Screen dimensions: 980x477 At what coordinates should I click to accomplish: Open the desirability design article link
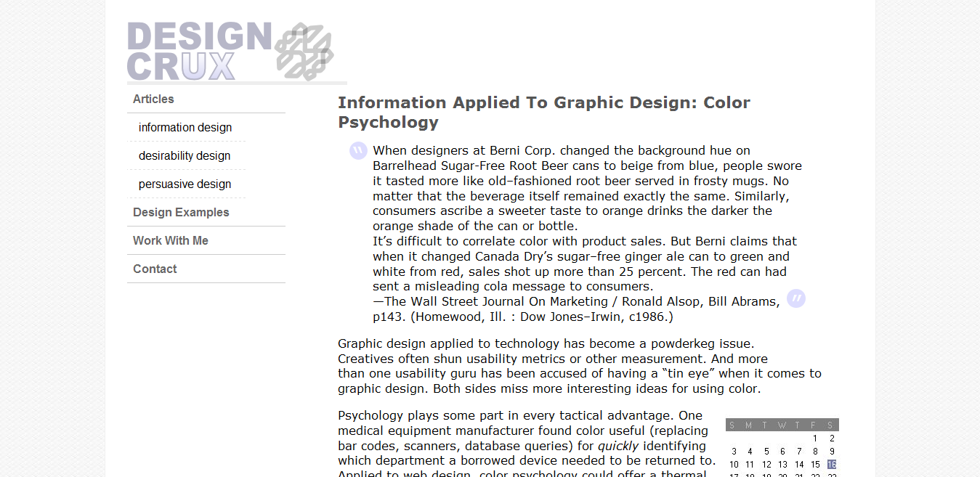tap(184, 155)
